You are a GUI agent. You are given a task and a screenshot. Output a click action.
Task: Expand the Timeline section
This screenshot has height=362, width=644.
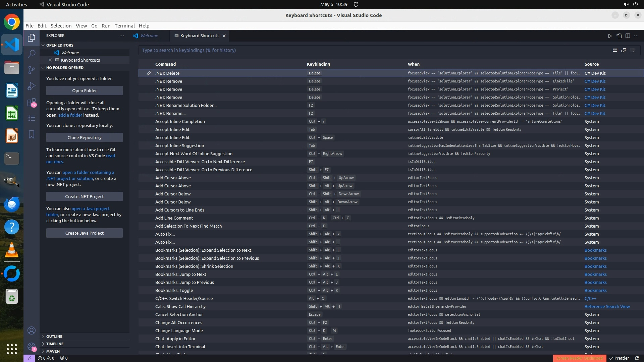(55, 344)
